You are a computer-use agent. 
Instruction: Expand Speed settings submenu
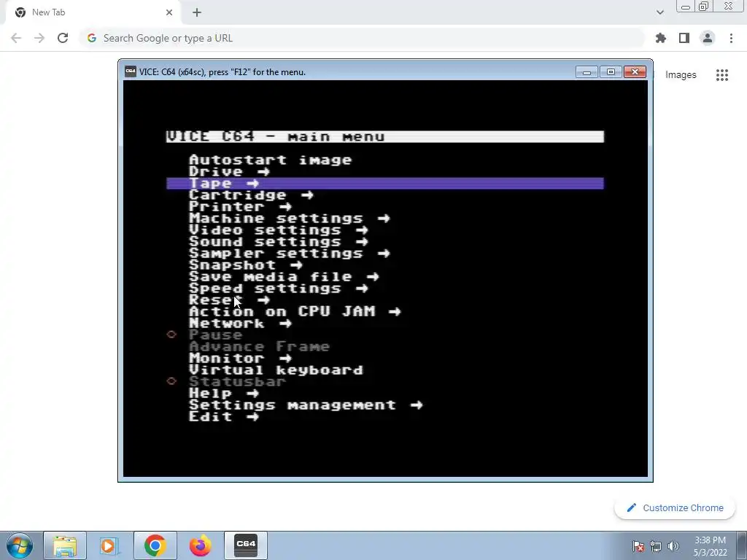click(278, 288)
